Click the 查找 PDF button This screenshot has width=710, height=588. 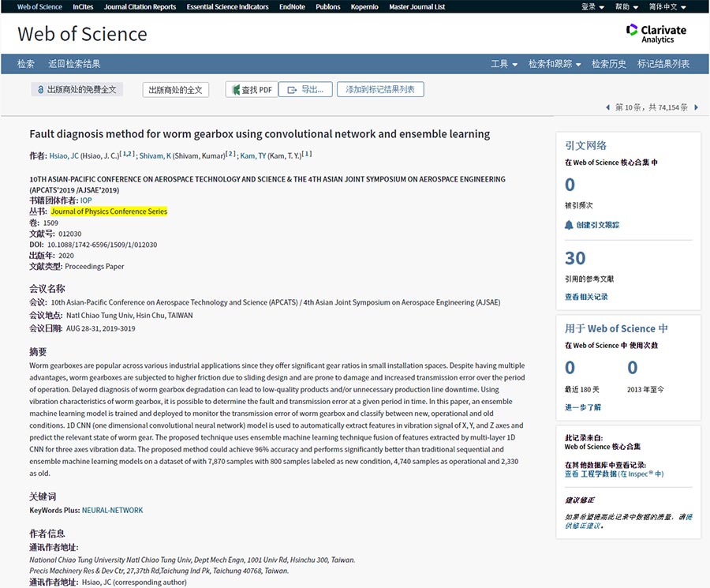pyautogui.click(x=252, y=90)
